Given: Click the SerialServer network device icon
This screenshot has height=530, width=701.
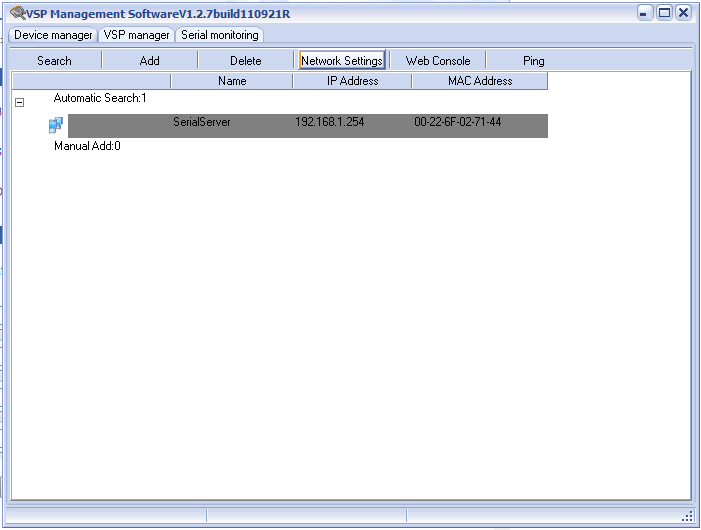Looking at the screenshot, I should coord(56,125).
